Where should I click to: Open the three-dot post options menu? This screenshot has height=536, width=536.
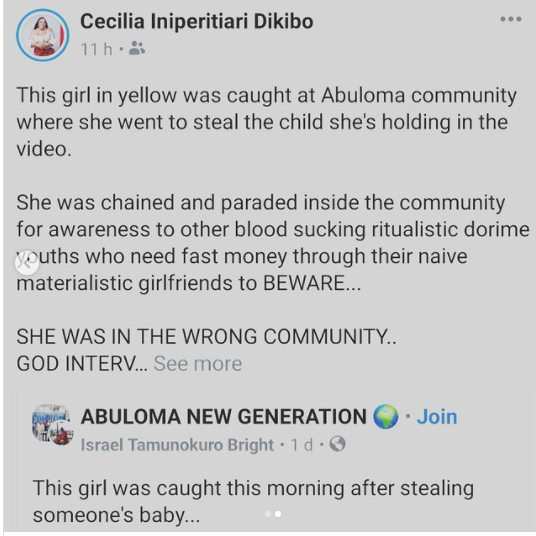[511, 19]
